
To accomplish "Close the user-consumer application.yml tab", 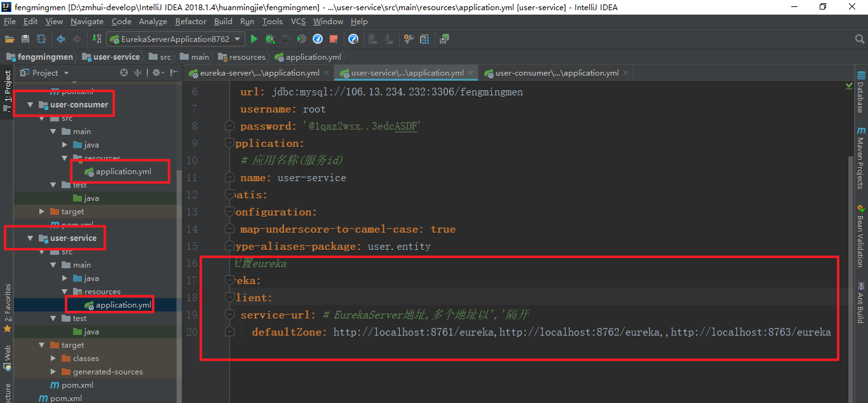I will pyautogui.click(x=626, y=73).
